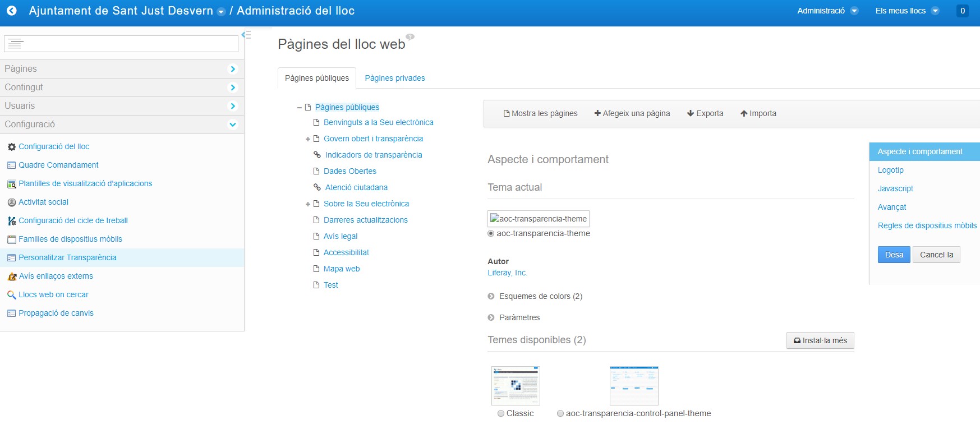980x424 pixels.
Task: Expand the Paràmetres section
Action: pos(491,317)
